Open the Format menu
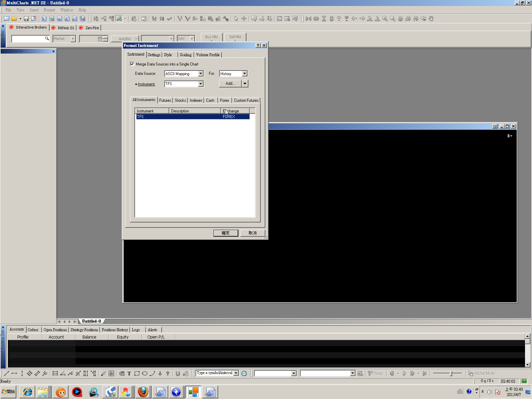Viewport: 532px width, 399px height. pos(49,10)
